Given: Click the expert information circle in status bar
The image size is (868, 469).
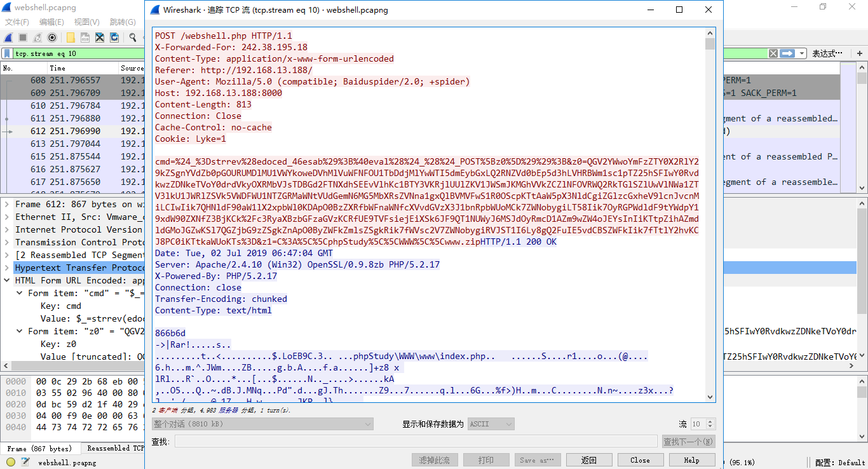Looking at the screenshot, I should point(11,462).
